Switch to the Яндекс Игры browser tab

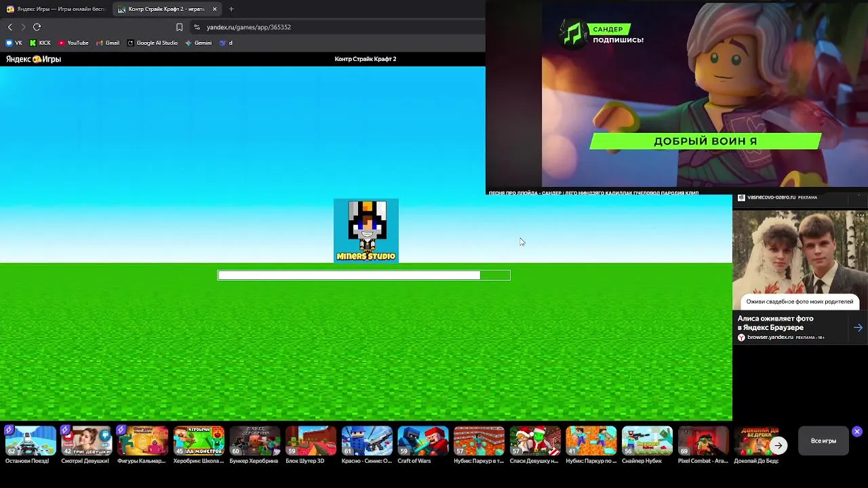tap(56, 9)
